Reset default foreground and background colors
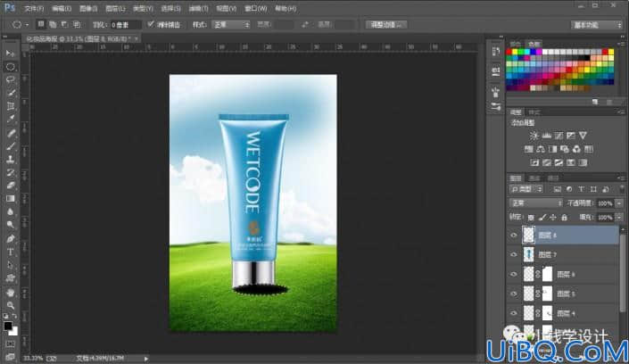This screenshot has height=364, width=629. (5, 316)
